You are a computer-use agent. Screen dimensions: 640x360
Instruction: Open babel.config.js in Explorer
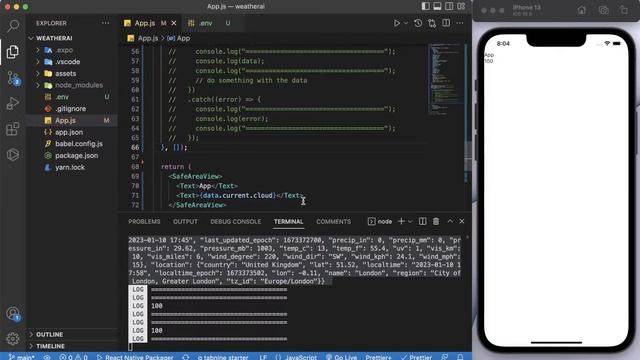point(79,144)
